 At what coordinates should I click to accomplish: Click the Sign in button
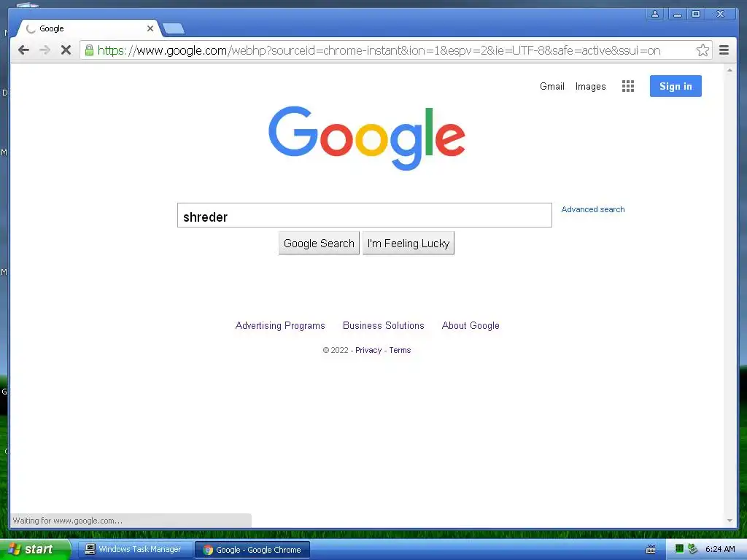tap(676, 86)
